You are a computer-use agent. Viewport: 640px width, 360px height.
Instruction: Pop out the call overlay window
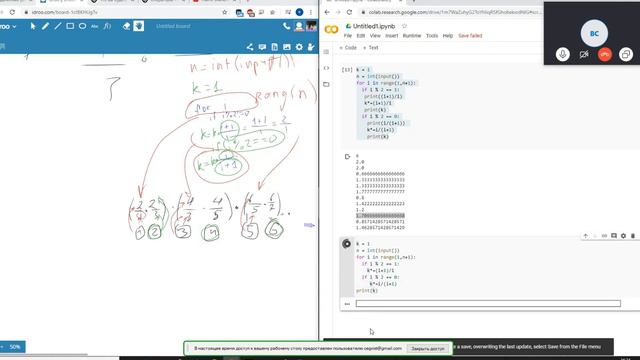(x=626, y=54)
